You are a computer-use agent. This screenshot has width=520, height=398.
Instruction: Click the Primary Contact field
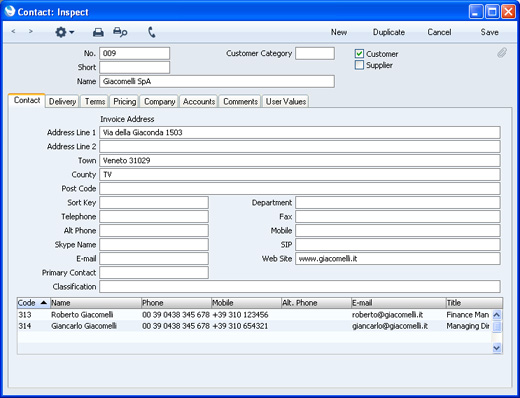tap(154, 272)
